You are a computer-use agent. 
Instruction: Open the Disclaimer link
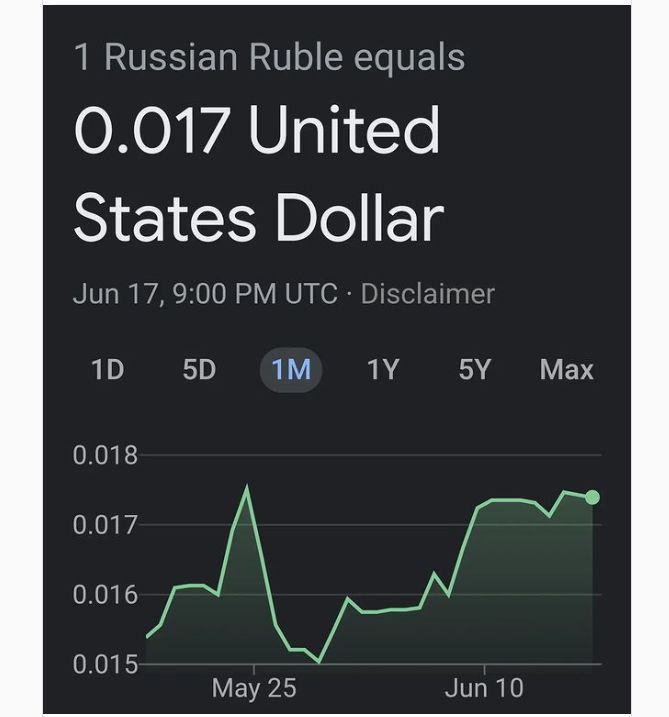(427, 294)
